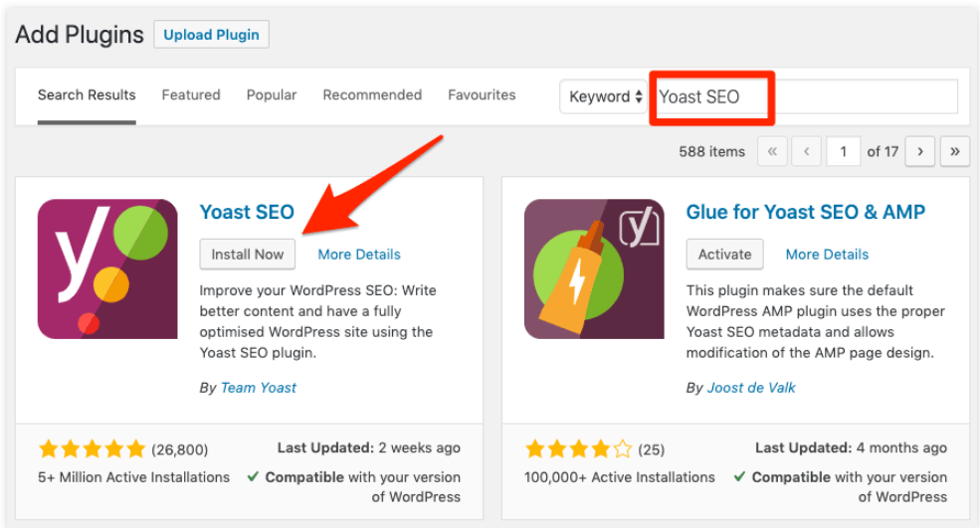Click the Yoast SEO plugin logo icon
980x528 pixels.
(x=107, y=269)
